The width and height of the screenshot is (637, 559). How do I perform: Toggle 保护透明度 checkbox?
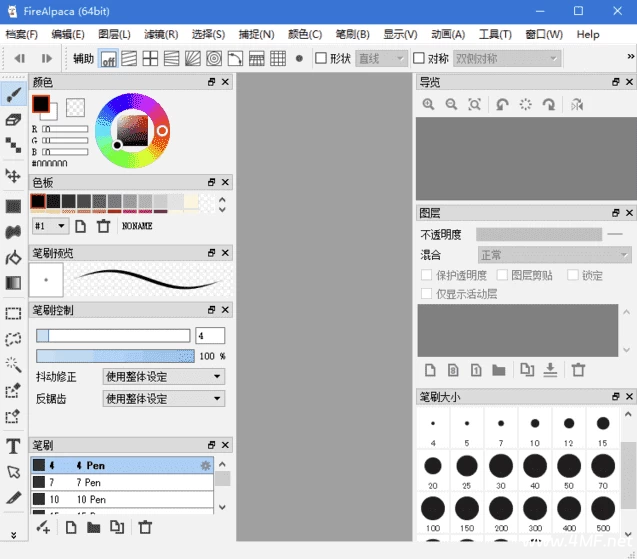427,275
